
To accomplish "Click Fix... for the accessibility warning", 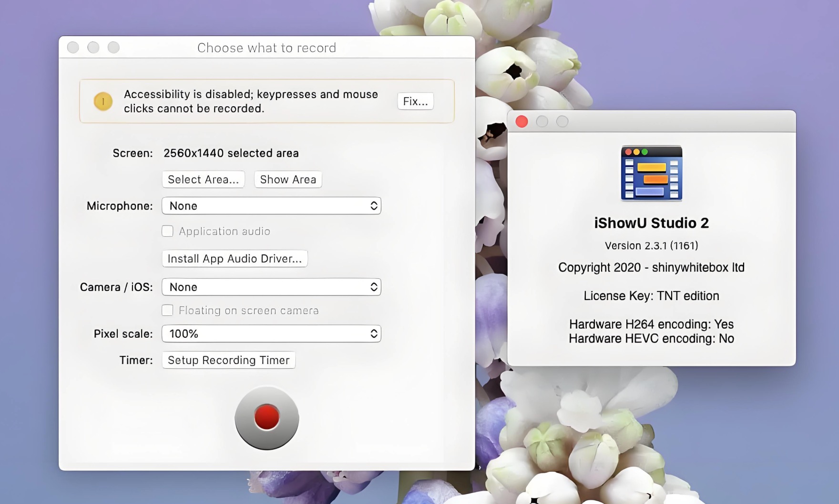I will [416, 101].
